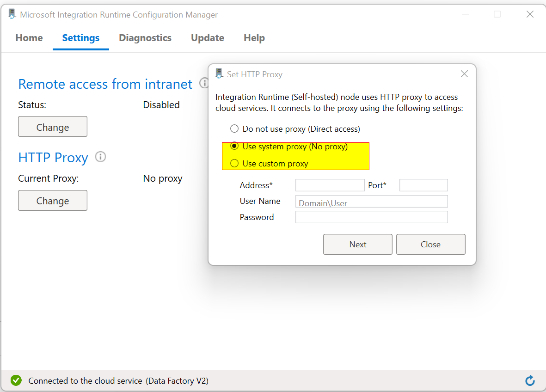Image resolution: width=546 pixels, height=392 pixels.
Task: Click Change under Current Proxy
Action: coord(52,200)
